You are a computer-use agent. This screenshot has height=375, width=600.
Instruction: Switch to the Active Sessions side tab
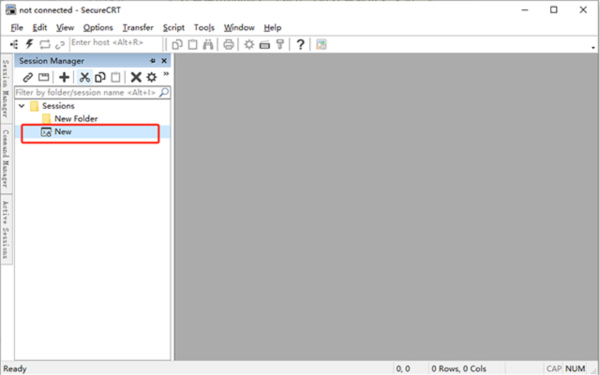tap(5, 229)
